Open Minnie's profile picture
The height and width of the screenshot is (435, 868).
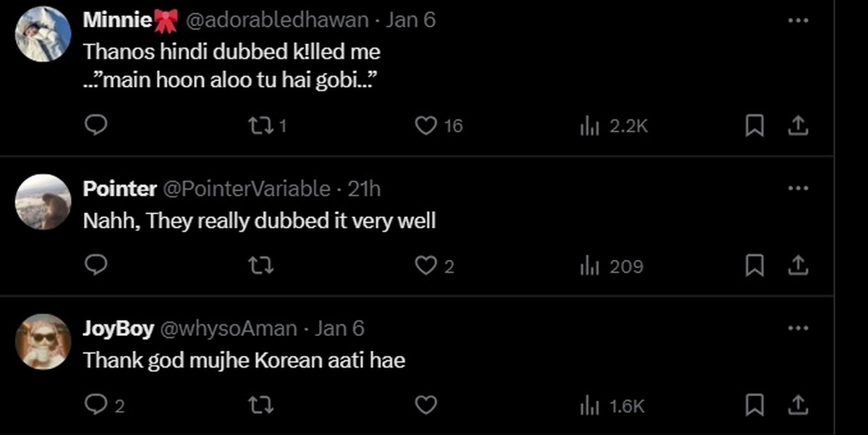[43, 33]
